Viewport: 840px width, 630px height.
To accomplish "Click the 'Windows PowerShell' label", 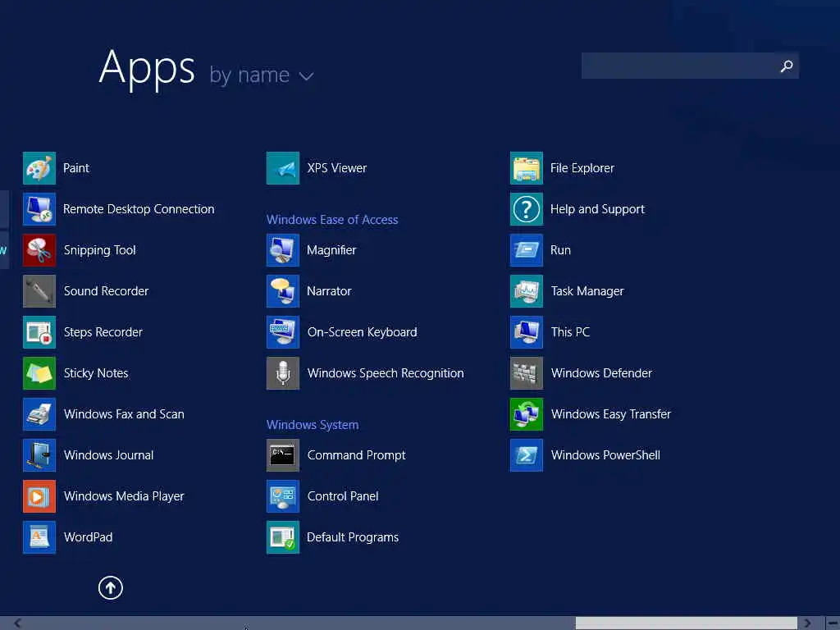I will tap(605, 454).
